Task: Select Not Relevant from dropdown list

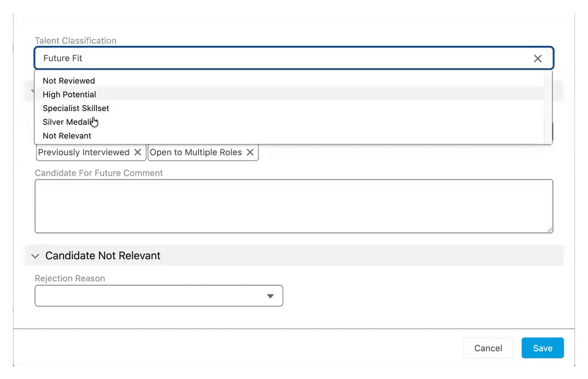Action: click(289, 136)
